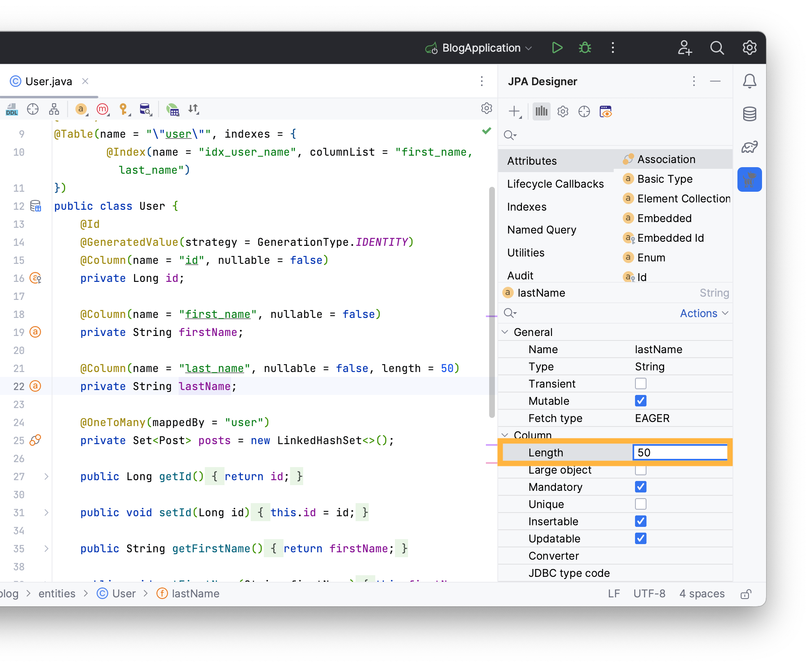Click the entity hierarchy diagram icon
Viewport: 812px width, 667px height.
pos(53,109)
